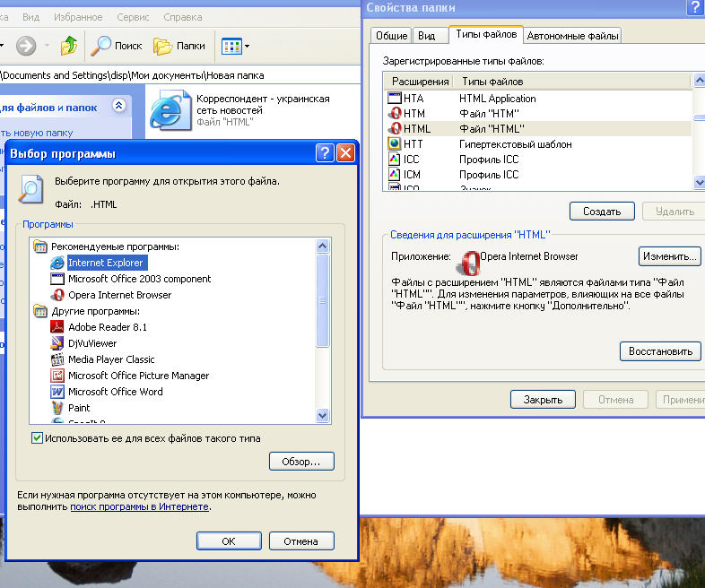Click help question button in Свойства папки
Screen dimensions: 705x588
(x=694, y=8)
